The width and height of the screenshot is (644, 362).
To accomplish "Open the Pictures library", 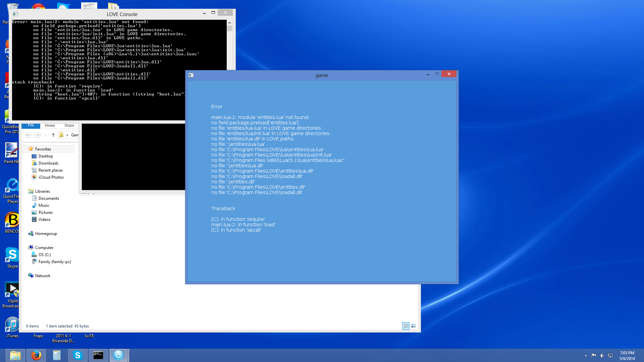I will [45, 213].
